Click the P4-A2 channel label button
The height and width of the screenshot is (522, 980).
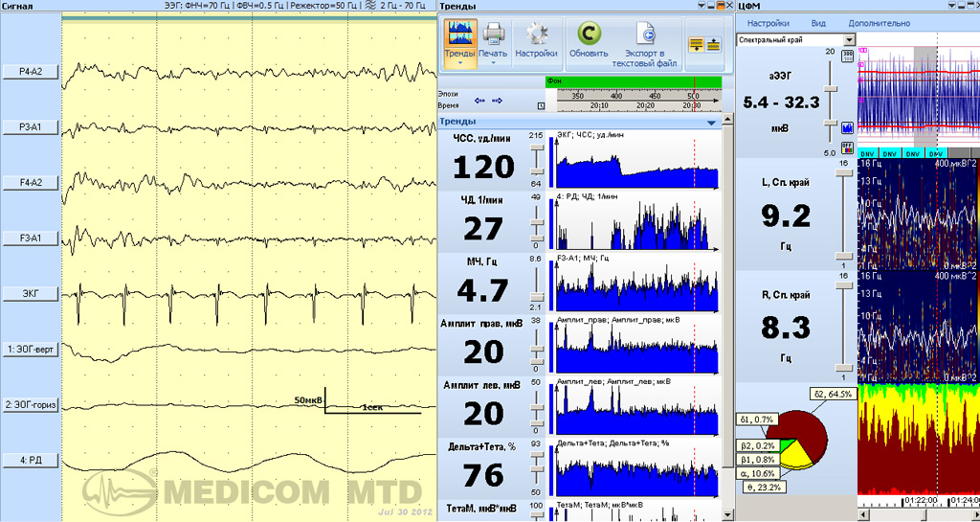(x=30, y=71)
